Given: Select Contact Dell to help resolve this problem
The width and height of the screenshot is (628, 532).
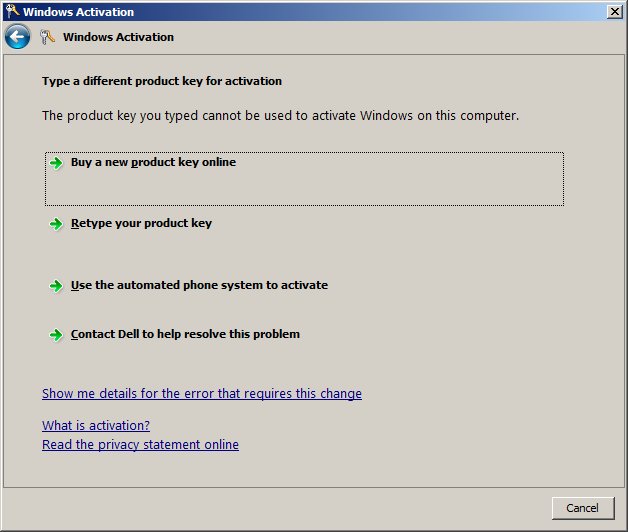Looking at the screenshot, I should pyautogui.click(x=185, y=334).
